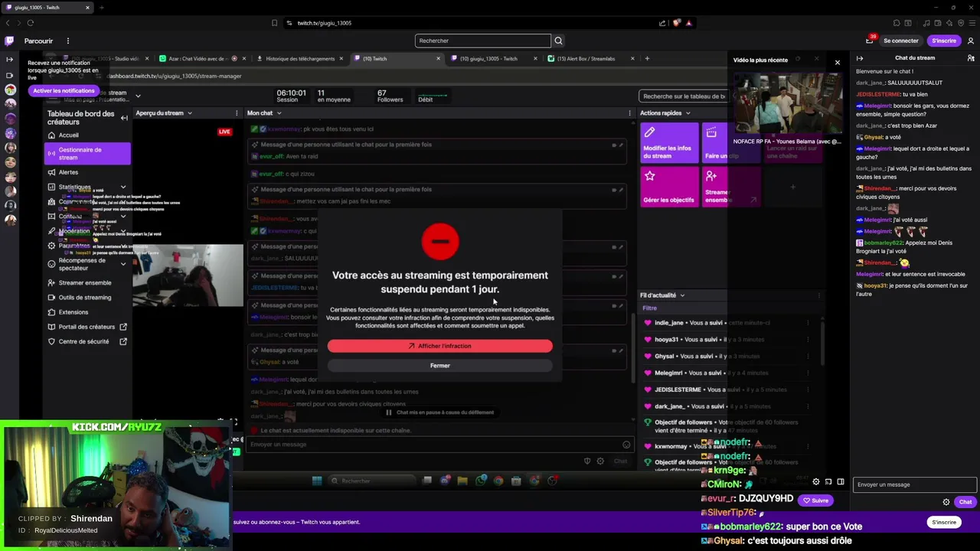The width and height of the screenshot is (980, 551).
Task: Click Filtre in the activity feed
Action: 649,308
